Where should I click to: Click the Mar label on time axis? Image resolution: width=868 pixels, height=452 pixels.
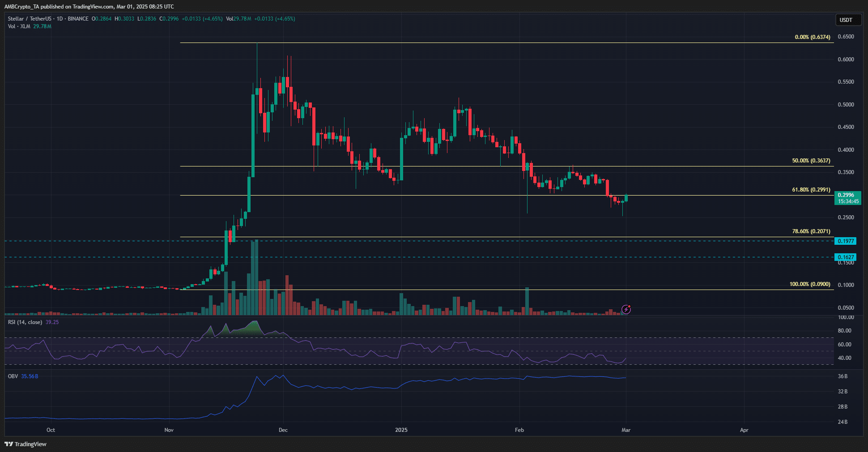tap(626, 430)
